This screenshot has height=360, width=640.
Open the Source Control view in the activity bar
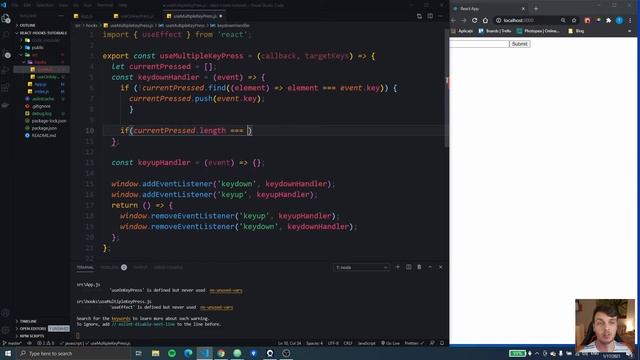pyautogui.click(x=6, y=54)
